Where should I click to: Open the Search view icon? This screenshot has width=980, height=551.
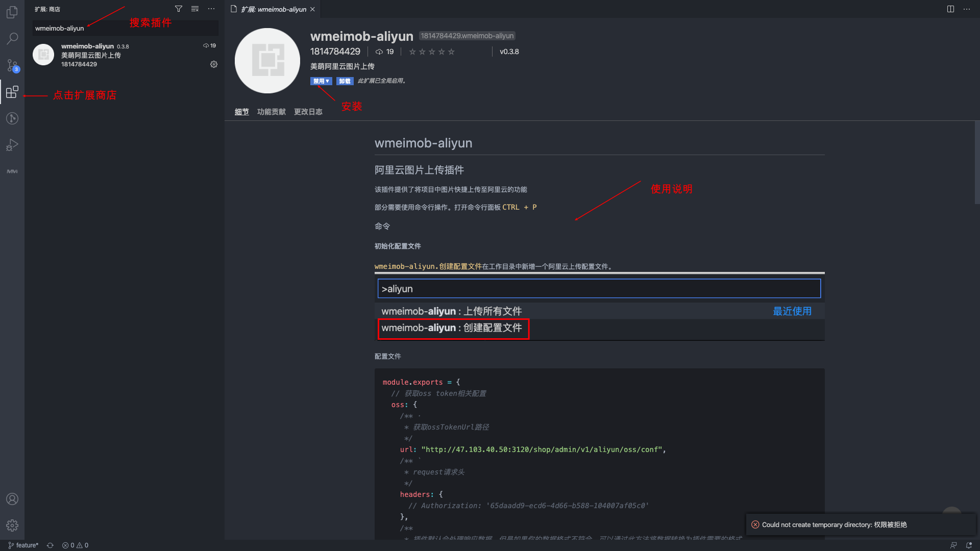[12, 39]
